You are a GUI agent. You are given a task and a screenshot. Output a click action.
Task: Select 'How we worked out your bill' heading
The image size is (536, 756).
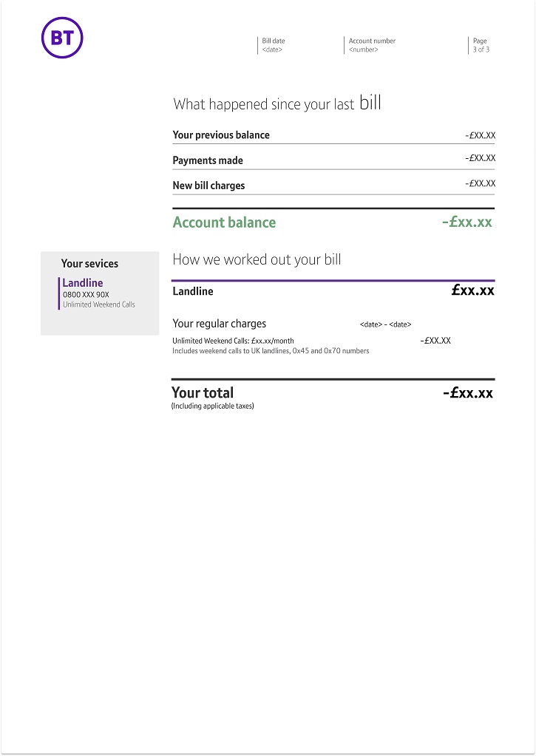[x=257, y=259]
